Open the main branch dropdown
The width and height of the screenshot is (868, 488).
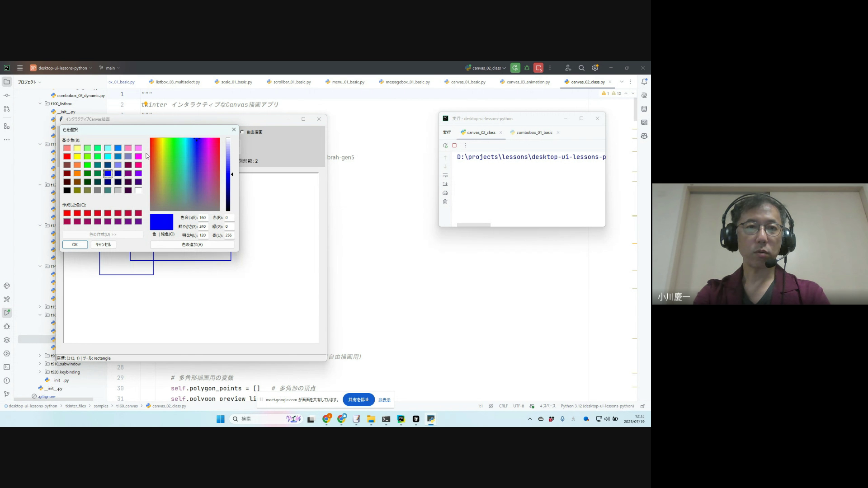coord(110,68)
